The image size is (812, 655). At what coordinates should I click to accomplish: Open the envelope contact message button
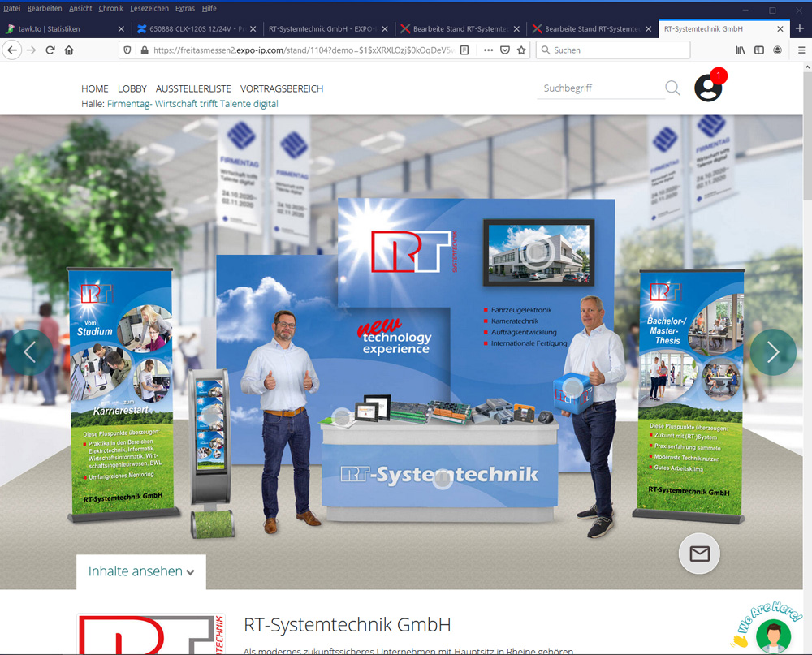(x=700, y=554)
